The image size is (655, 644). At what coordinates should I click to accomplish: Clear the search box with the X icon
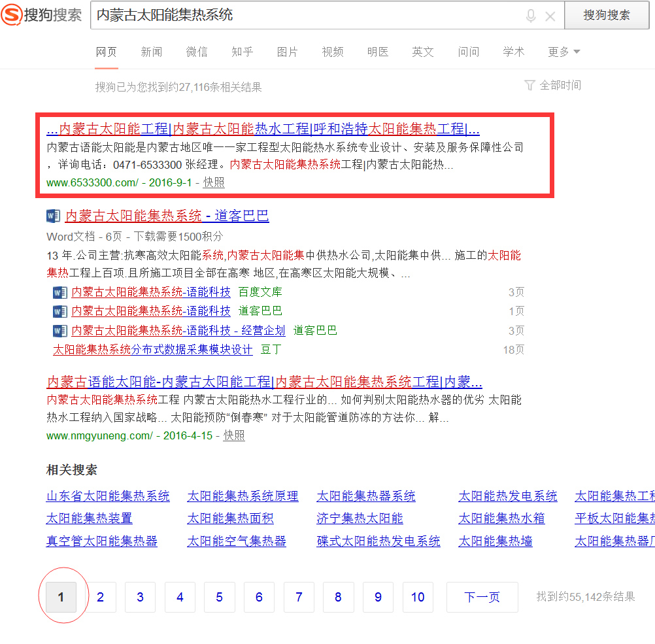pos(551,16)
